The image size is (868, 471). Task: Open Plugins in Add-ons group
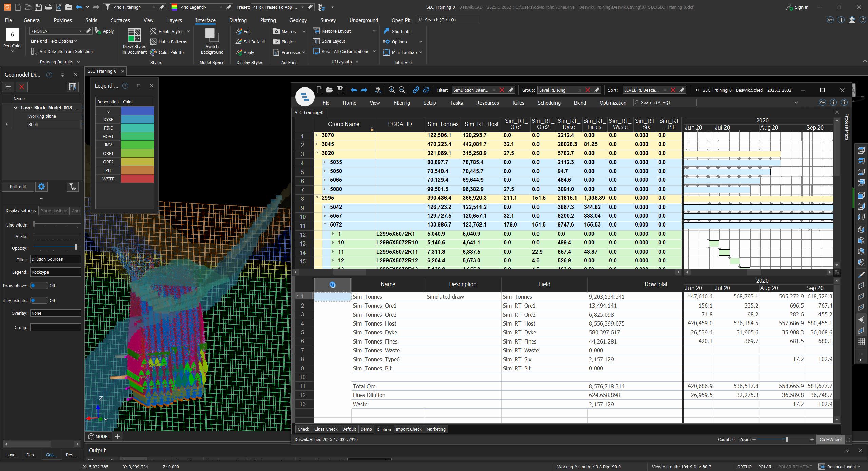click(x=284, y=42)
